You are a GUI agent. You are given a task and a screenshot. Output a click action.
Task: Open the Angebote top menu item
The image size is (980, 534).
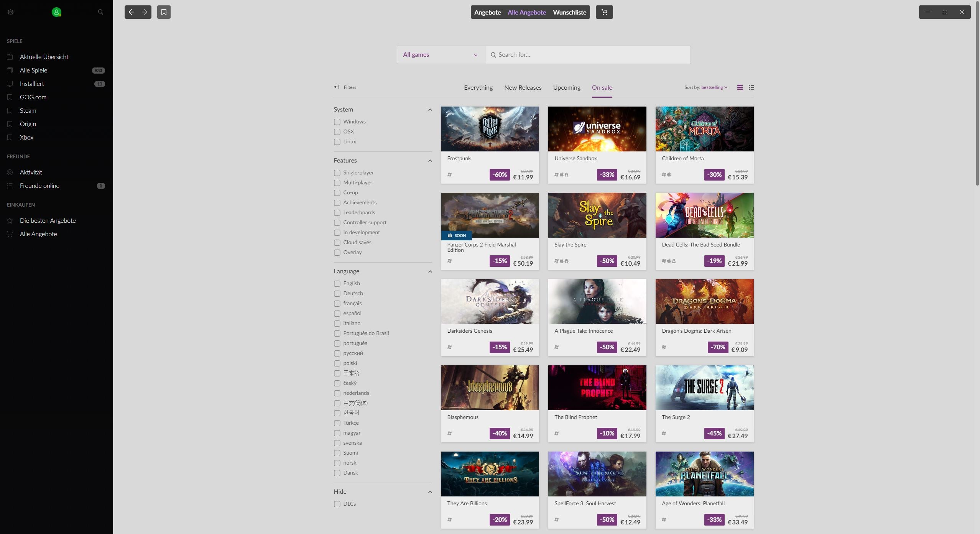(x=487, y=12)
